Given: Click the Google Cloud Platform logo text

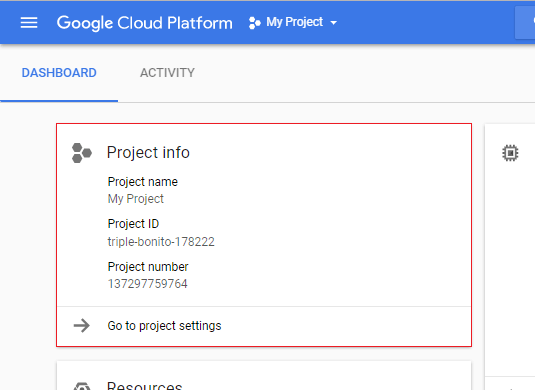Looking at the screenshot, I should (x=145, y=23).
